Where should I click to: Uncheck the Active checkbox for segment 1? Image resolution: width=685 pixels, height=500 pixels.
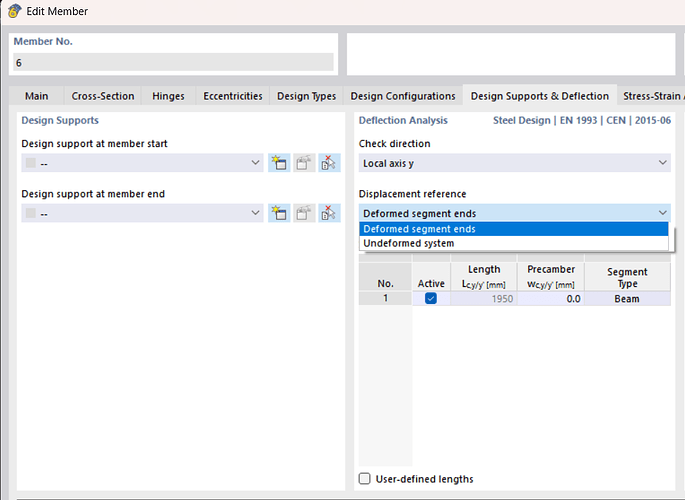pyautogui.click(x=431, y=299)
